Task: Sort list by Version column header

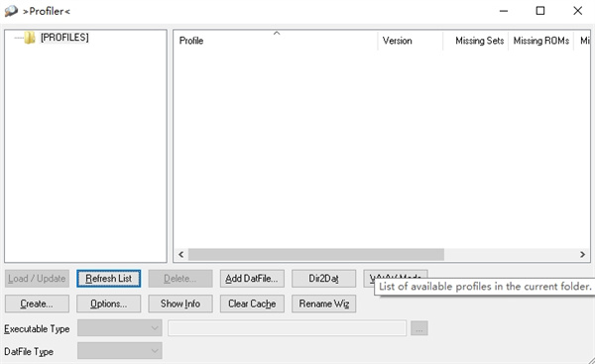Action: [411, 41]
